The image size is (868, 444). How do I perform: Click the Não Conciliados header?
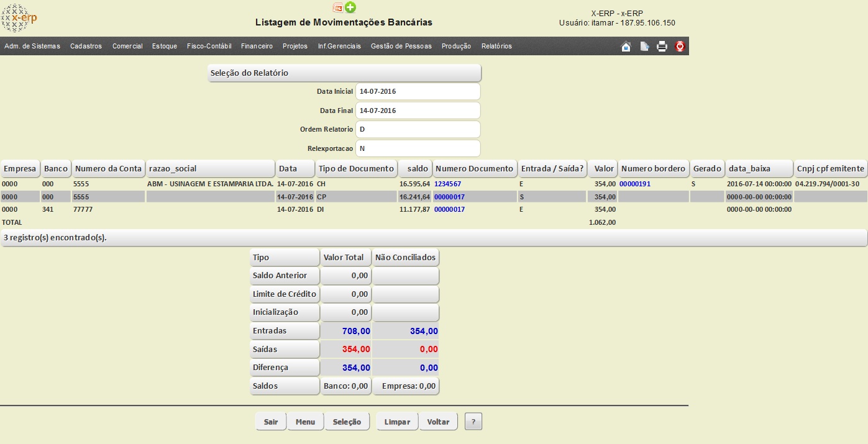[406, 257]
